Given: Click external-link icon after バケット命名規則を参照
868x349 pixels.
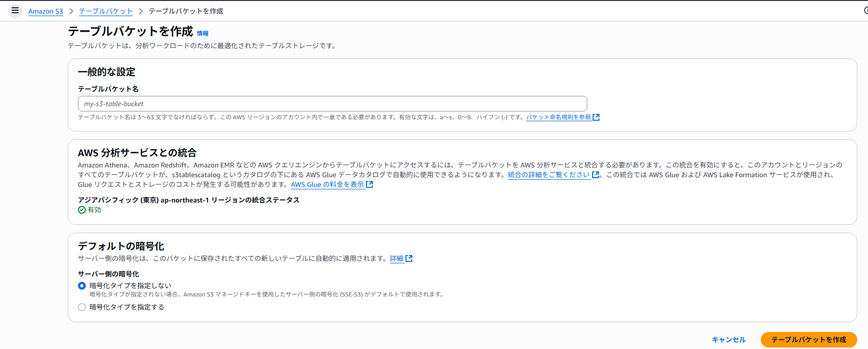Looking at the screenshot, I should click(x=596, y=117).
